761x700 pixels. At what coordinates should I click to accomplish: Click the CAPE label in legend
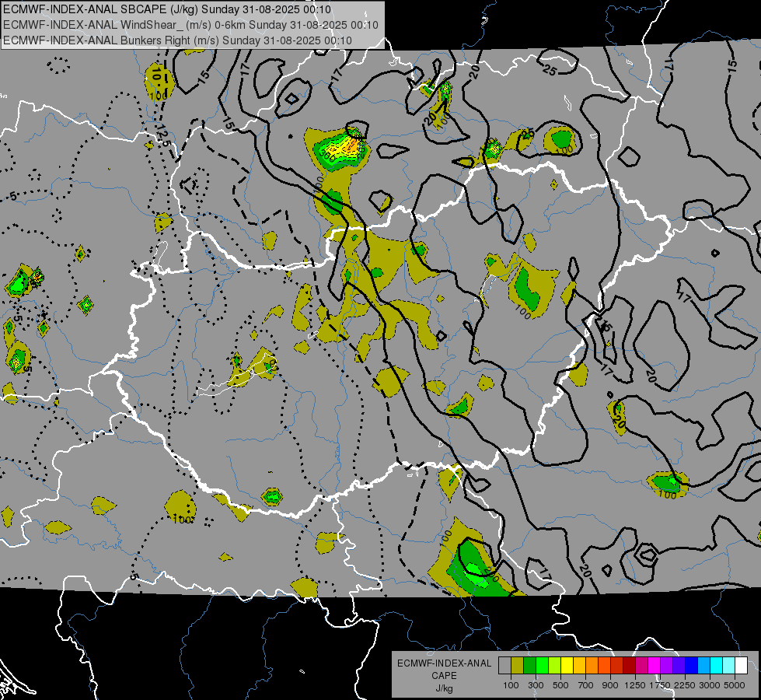444,676
